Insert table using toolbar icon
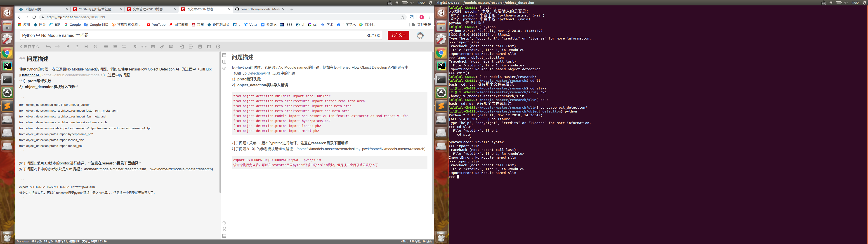868x244 pixels. [x=153, y=47]
